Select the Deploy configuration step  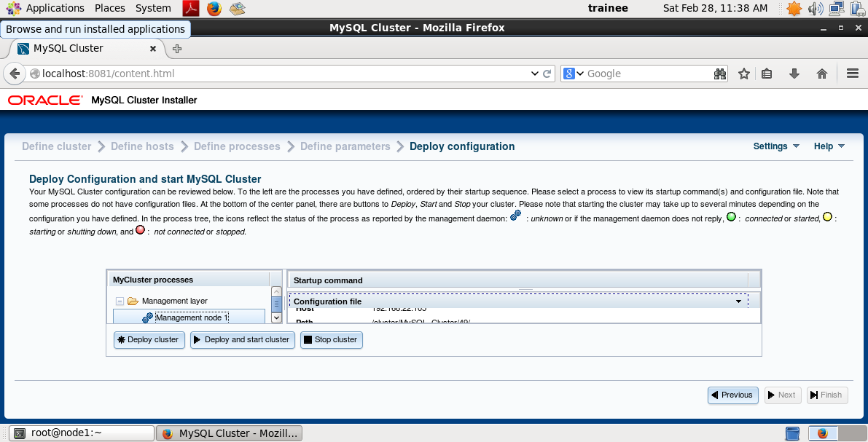pyautogui.click(x=462, y=146)
